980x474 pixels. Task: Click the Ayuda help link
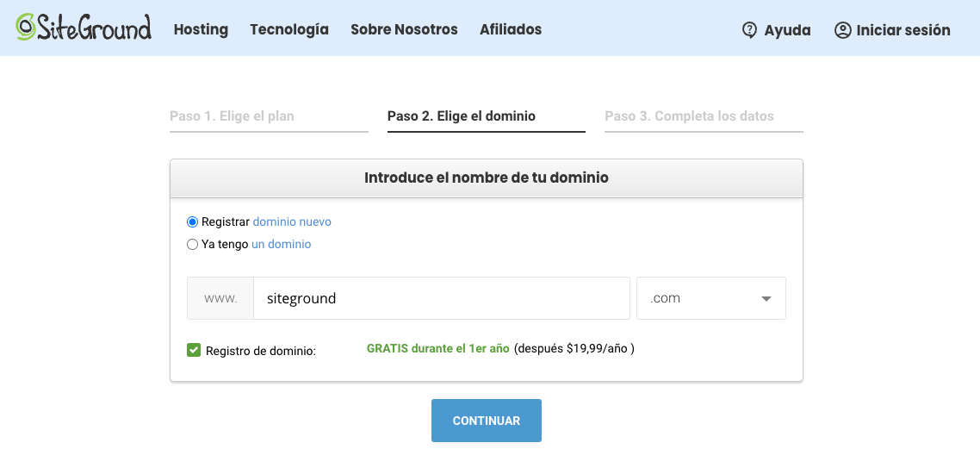[x=787, y=30]
